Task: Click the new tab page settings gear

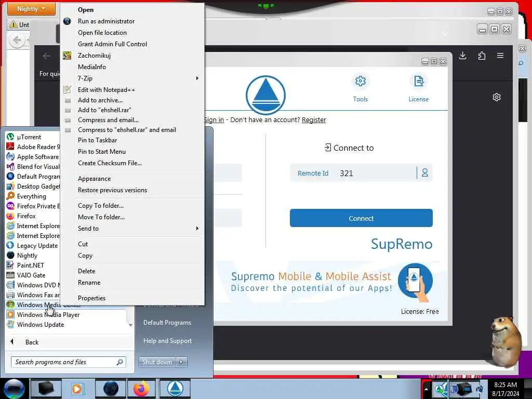Action: pos(496,97)
